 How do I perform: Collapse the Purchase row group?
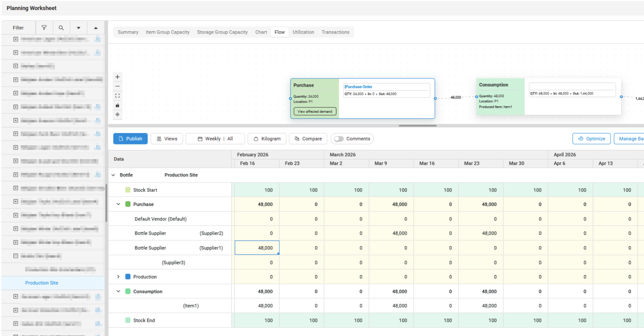118,204
